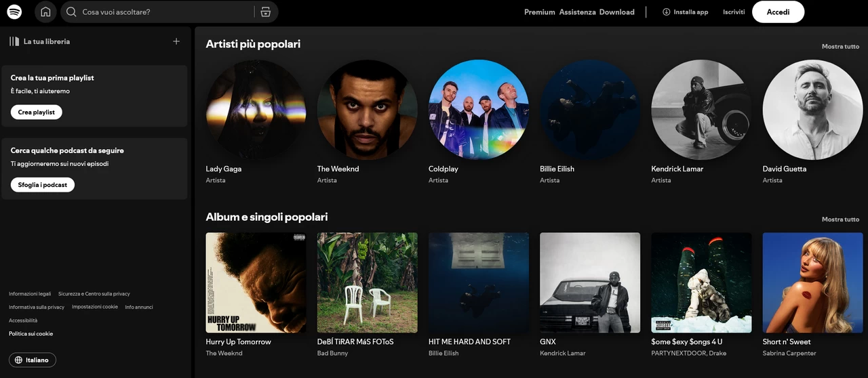This screenshot has height=378, width=868.
Task: Open Impostazioni cookie footer link
Action: 95,307
